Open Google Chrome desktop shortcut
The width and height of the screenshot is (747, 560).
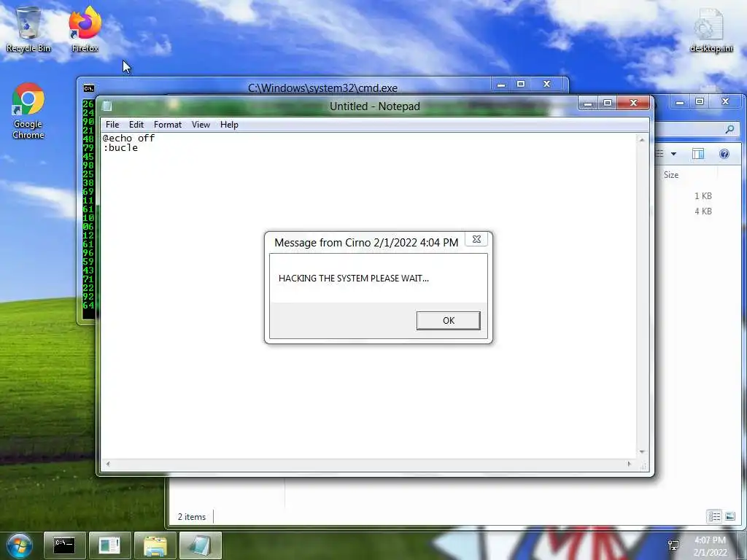coord(28,112)
